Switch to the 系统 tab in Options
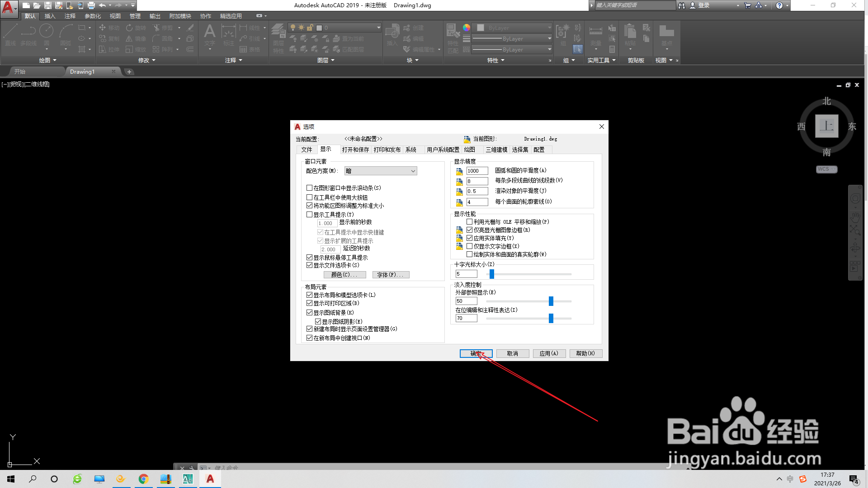Screen dimensions: 868x488 click(x=410, y=150)
